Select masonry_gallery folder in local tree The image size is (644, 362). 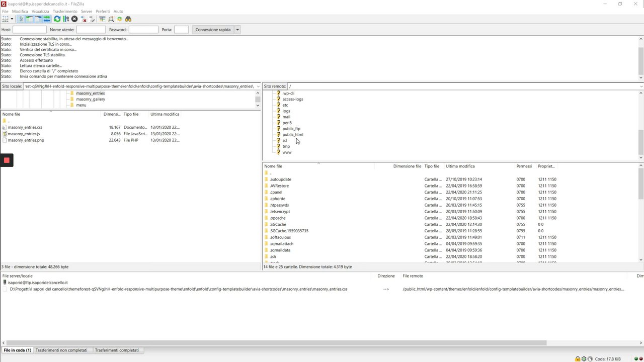[x=91, y=99]
